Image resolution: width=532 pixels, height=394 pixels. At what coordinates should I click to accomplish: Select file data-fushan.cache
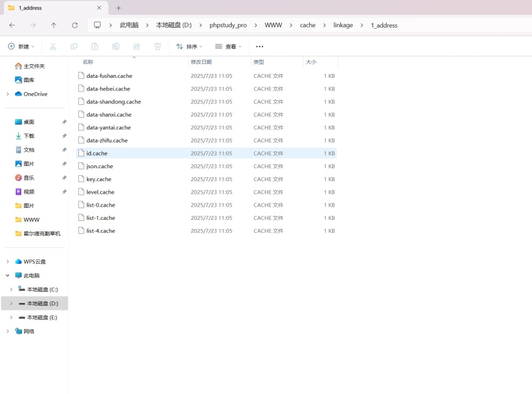pyautogui.click(x=206, y=76)
